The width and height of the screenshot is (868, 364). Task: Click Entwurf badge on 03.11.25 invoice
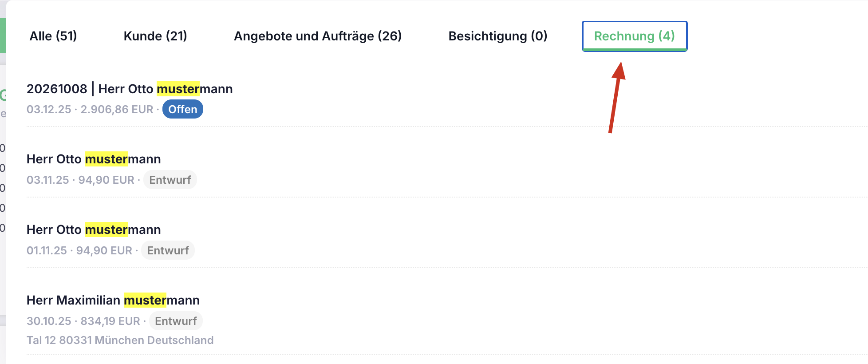click(x=170, y=180)
